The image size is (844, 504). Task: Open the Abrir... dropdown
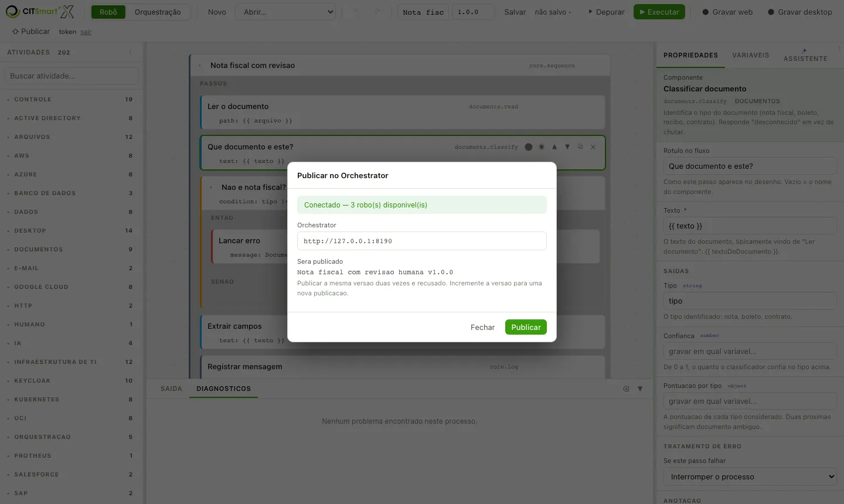click(285, 12)
